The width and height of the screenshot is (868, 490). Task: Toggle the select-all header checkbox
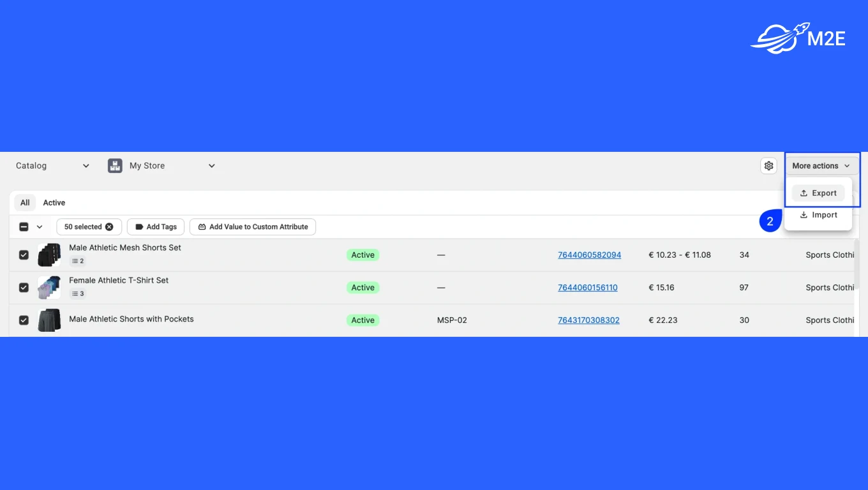pos(24,227)
